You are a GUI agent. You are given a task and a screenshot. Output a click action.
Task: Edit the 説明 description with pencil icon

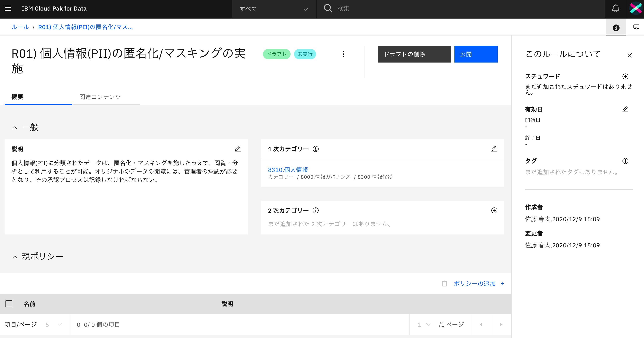tap(237, 149)
